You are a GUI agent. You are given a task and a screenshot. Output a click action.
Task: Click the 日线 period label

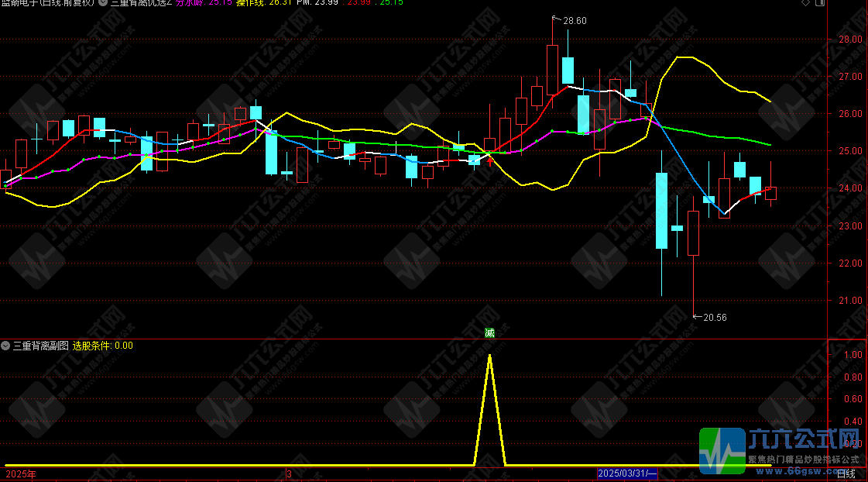click(x=846, y=473)
